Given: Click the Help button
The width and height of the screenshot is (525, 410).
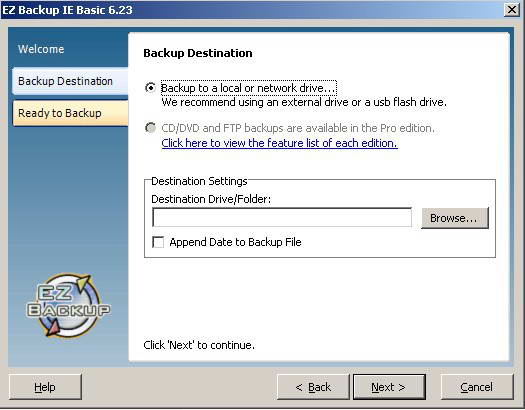Looking at the screenshot, I should [45, 387].
